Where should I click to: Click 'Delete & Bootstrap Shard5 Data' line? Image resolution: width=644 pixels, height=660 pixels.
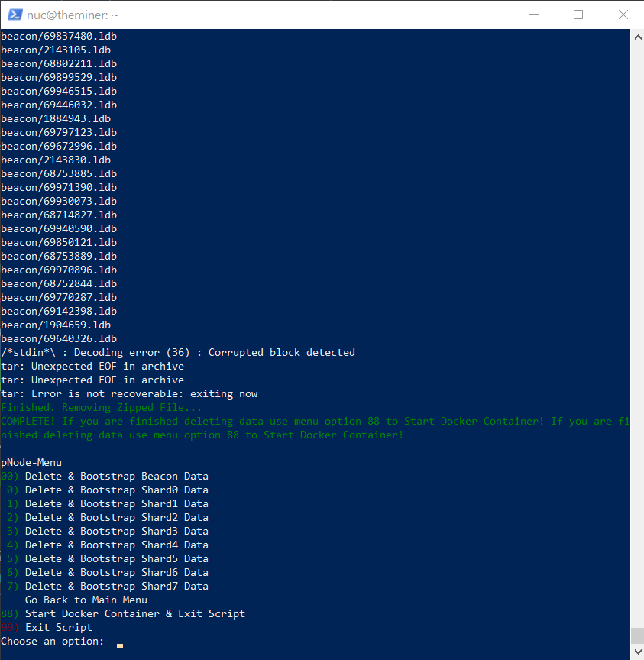(x=108, y=559)
